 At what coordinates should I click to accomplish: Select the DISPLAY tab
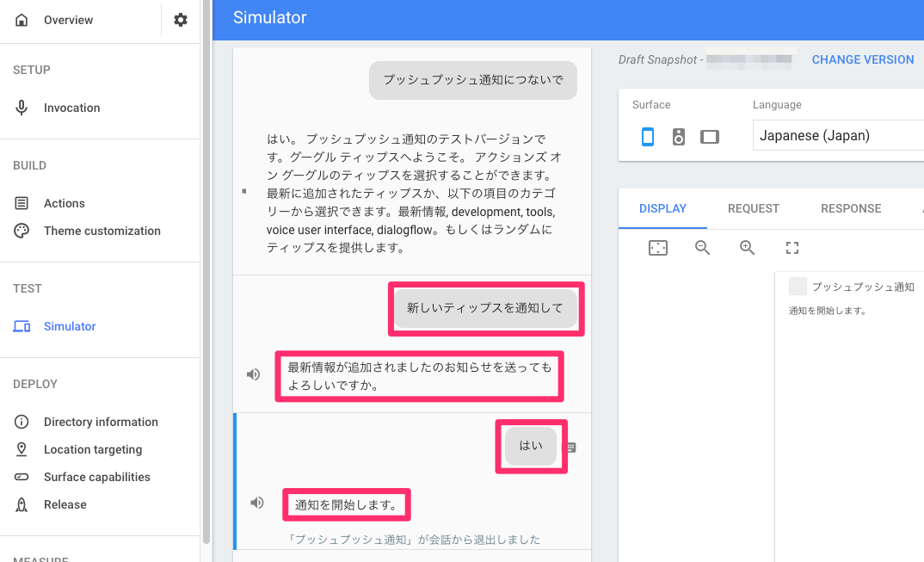[x=662, y=208]
